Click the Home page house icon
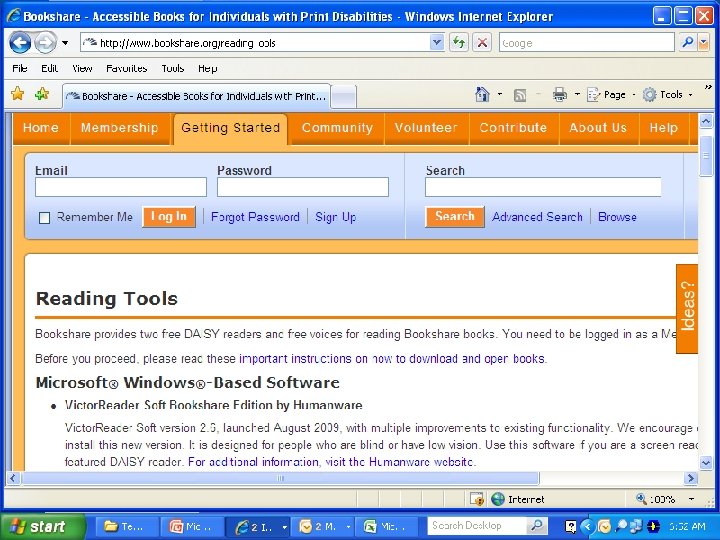The height and width of the screenshot is (540, 720). click(482, 95)
